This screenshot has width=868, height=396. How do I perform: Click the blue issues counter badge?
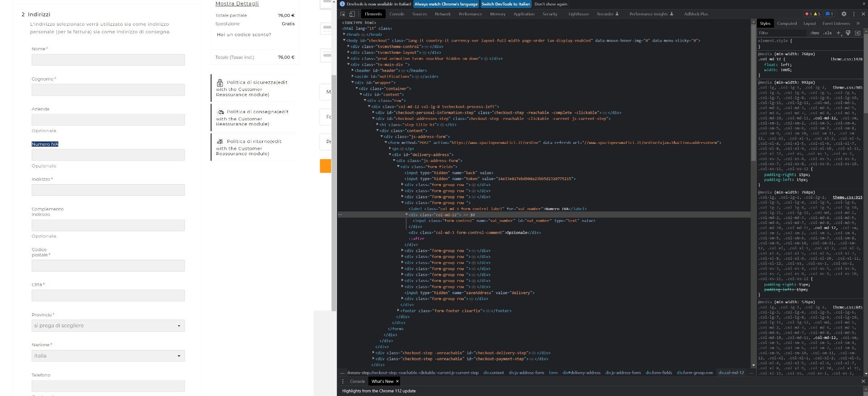[829, 14]
